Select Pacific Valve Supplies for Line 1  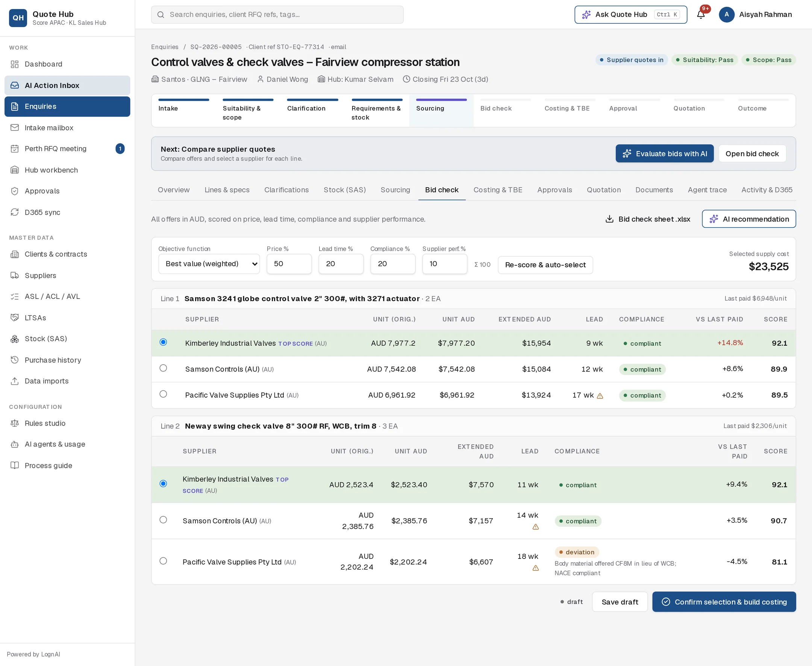coord(163,394)
